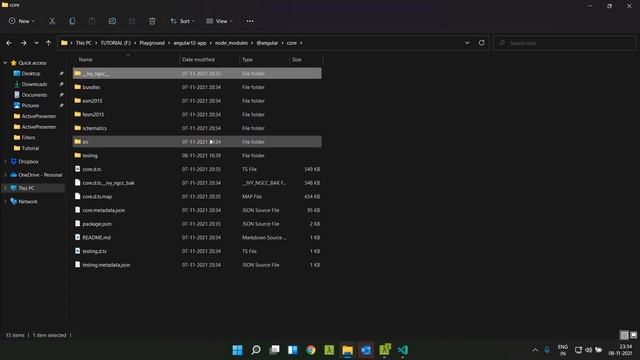
Task: Open Windows Start menu
Action: click(x=237, y=350)
